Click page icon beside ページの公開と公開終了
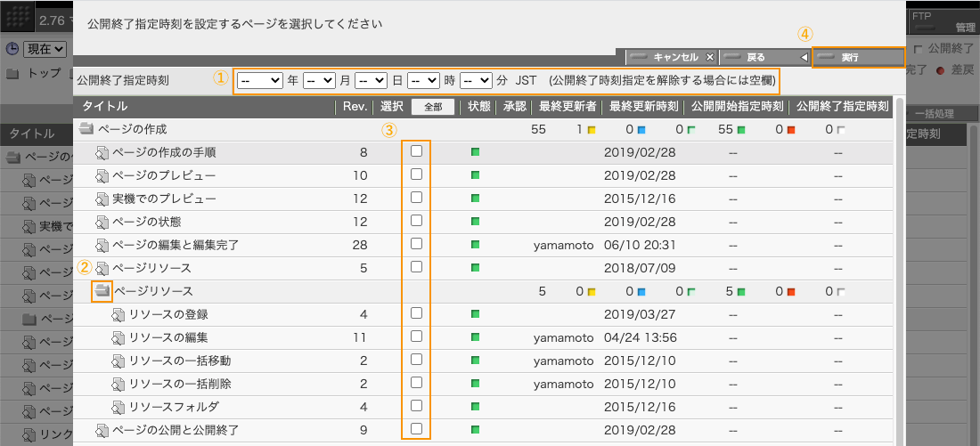This screenshot has height=446, width=980. click(x=102, y=430)
